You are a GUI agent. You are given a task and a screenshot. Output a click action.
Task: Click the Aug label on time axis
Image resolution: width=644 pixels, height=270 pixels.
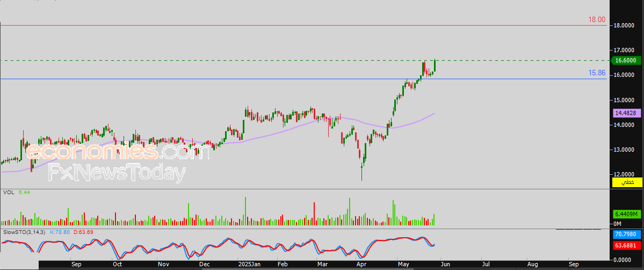click(x=532, y=264)
